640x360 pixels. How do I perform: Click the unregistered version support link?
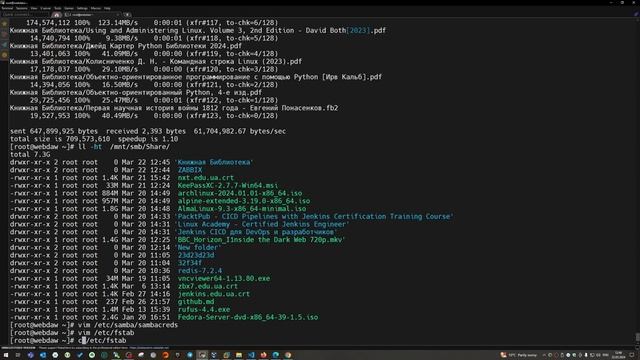tap(149, 348)
